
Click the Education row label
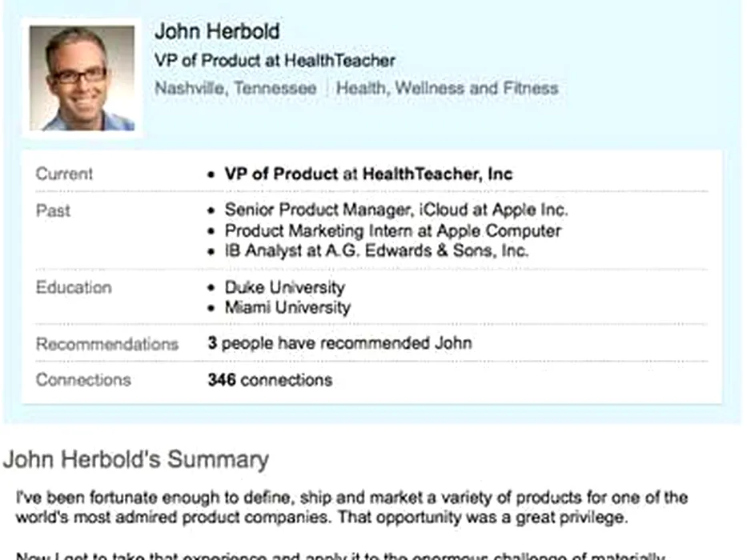74,287
